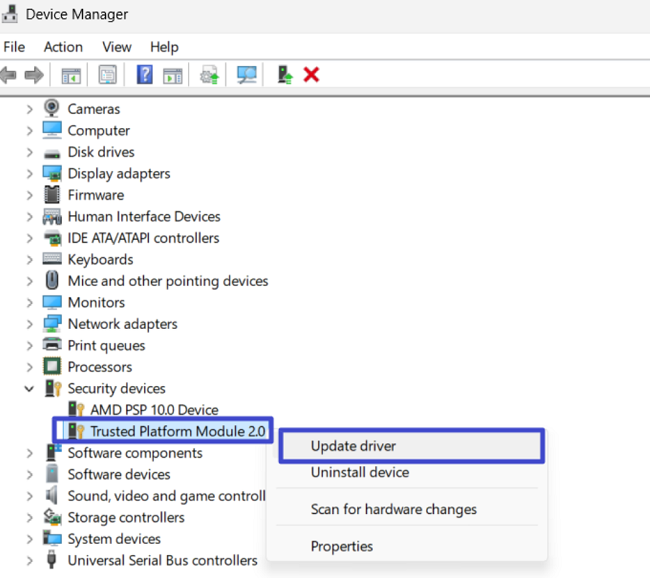Expand the Firmware category

[29, 195]
